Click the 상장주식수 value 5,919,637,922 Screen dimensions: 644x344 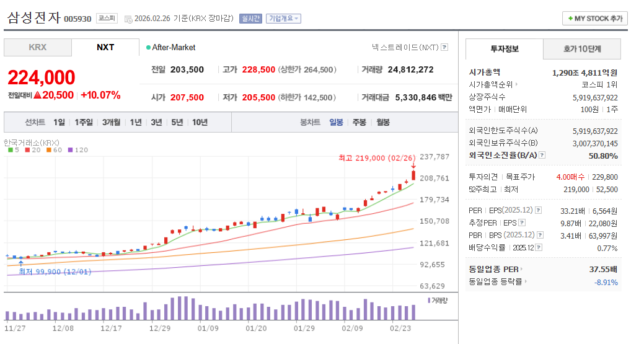pos(595,98)
